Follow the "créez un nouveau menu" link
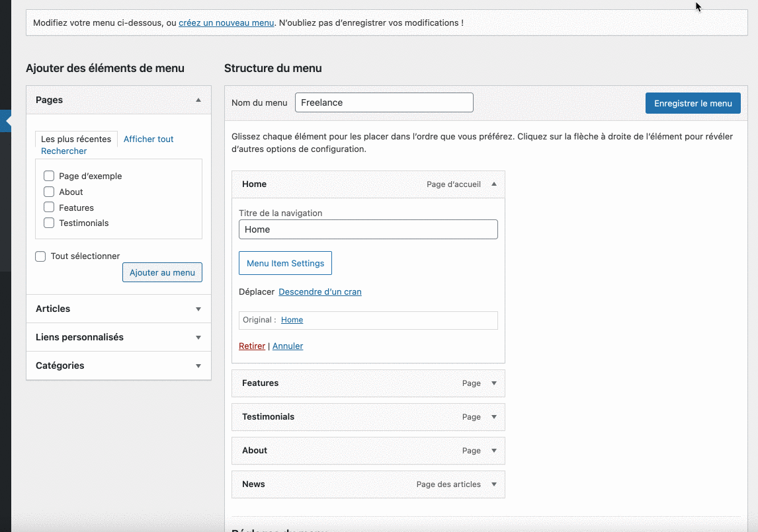758x532 pixels. pyautogui.click(x=226, y=22)
